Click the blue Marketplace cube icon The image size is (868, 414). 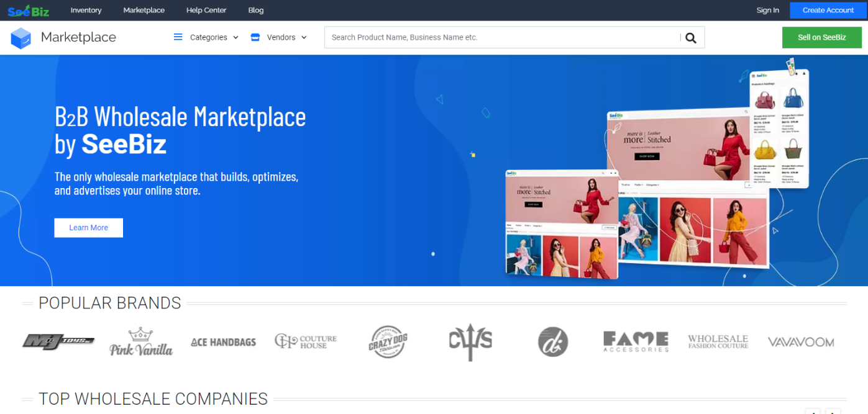pyautogui.click(x=21, y=38)
